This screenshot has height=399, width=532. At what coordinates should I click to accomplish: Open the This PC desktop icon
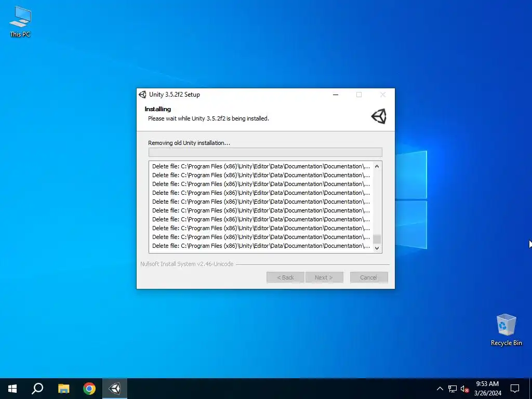tap(20, 22)
